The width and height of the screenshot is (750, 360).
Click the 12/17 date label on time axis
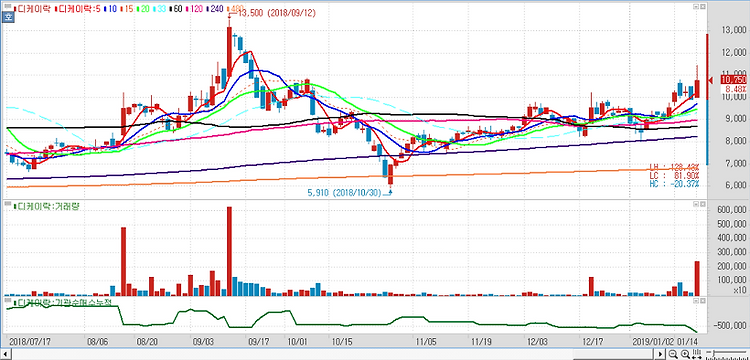593,342
